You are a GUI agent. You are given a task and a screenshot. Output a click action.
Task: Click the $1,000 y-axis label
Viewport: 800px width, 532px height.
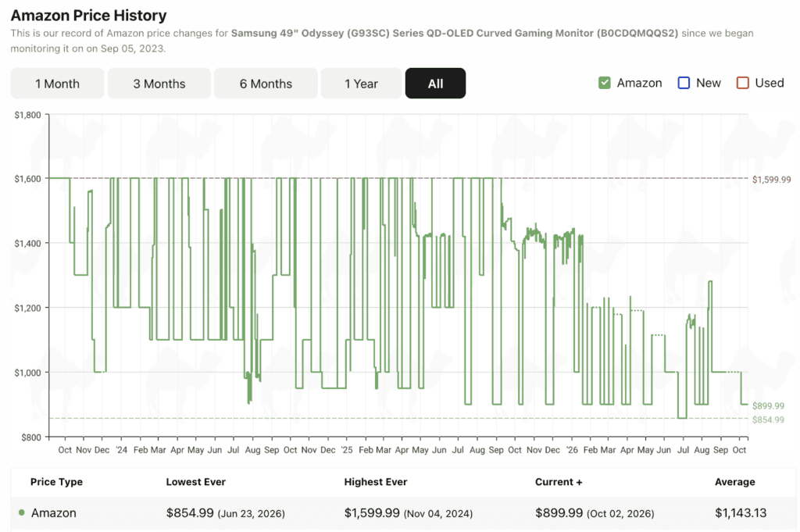[27, 373]
